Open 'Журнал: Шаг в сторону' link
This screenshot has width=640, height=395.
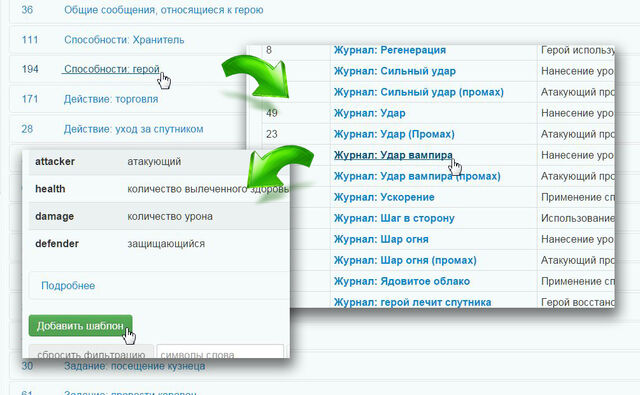click(394, 218)
